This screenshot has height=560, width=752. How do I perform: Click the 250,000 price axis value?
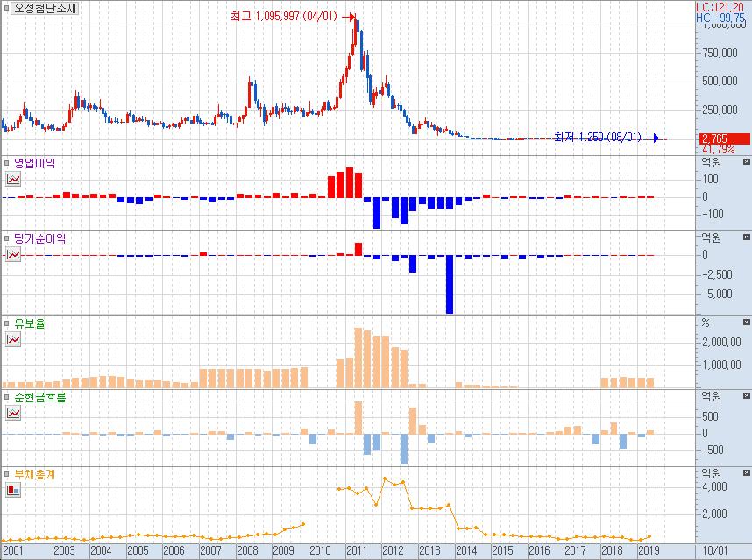click(720, 110)
